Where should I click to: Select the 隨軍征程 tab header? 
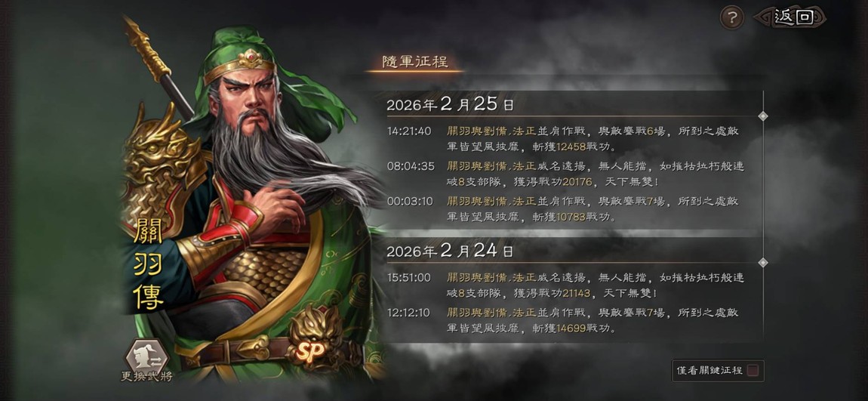[414, 61]
